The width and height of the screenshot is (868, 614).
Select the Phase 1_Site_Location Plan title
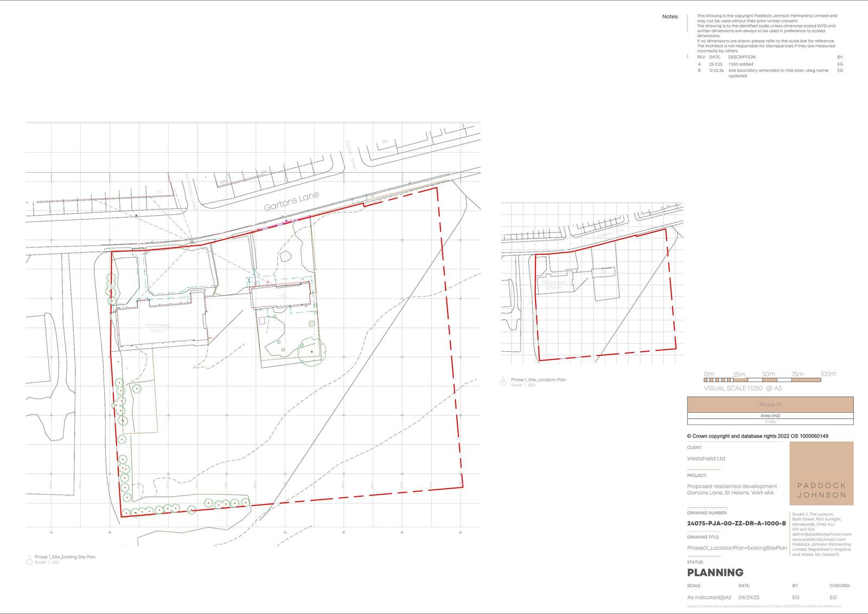pos(538,379)
